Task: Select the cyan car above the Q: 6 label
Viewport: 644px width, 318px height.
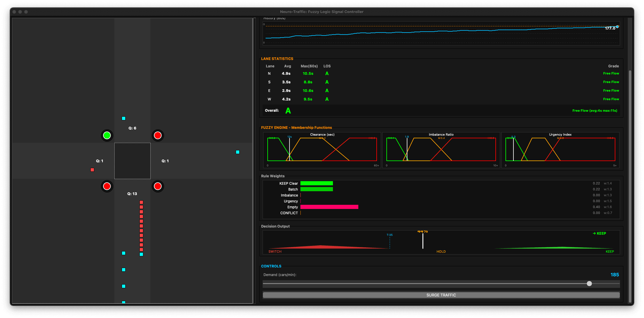Action: coord(124,119)
